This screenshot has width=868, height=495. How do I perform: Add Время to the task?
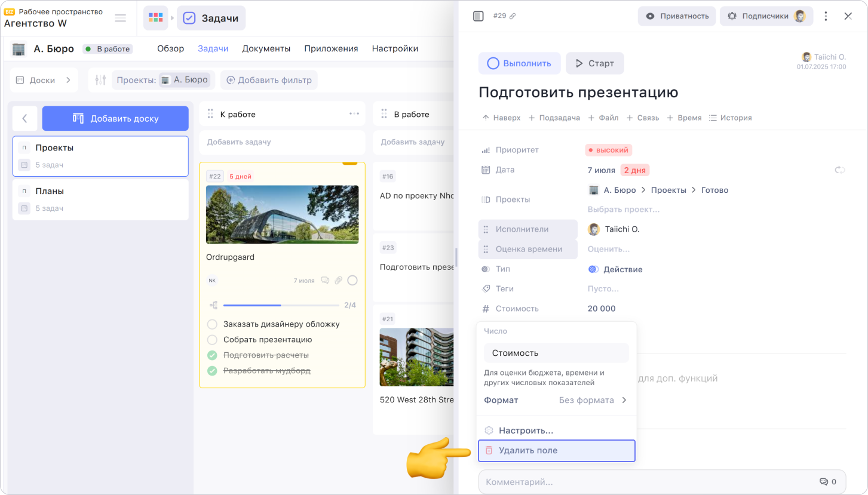tap(684, 118)
